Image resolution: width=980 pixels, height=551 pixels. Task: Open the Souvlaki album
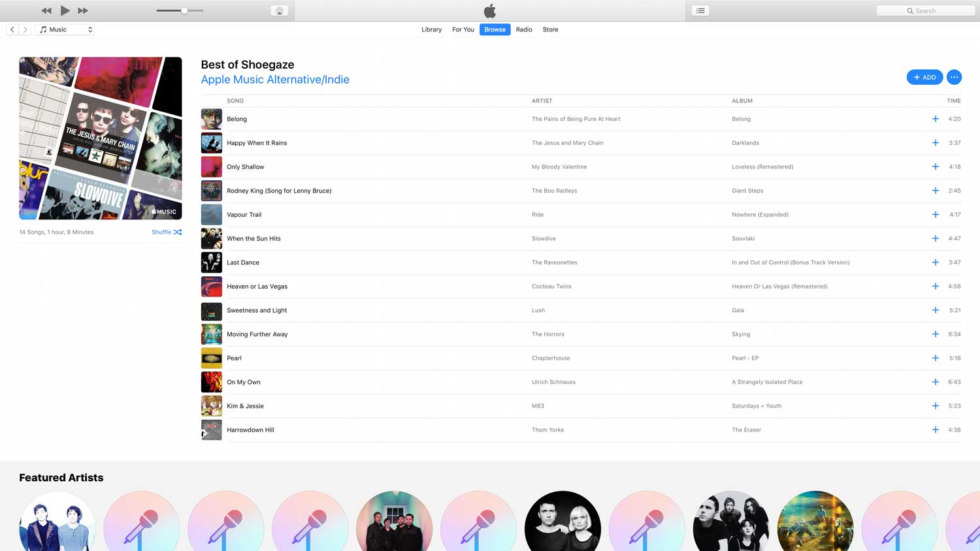[x=743, y=238]
